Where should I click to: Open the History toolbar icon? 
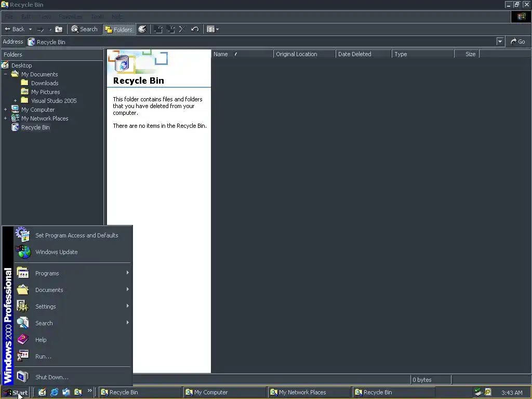coord(142,29)
